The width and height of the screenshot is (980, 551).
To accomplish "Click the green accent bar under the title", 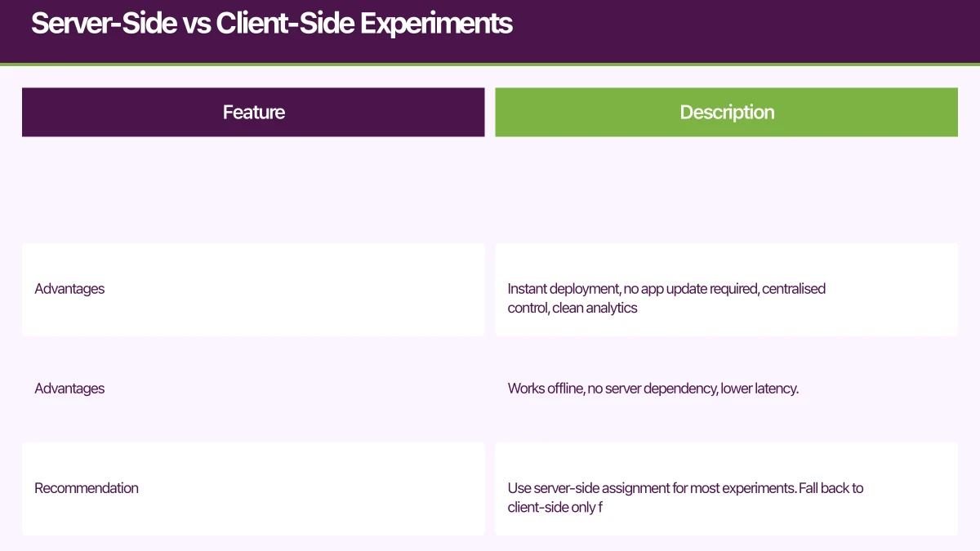I will (490, 60).
